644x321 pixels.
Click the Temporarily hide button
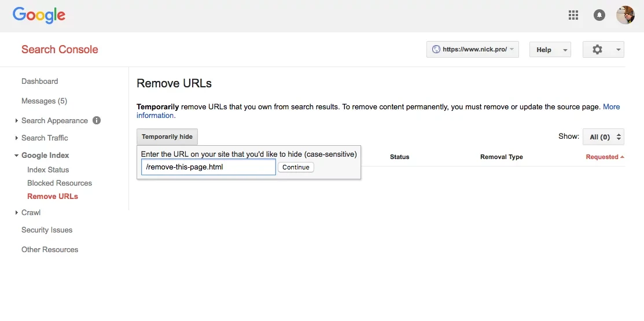click(167, 137)
